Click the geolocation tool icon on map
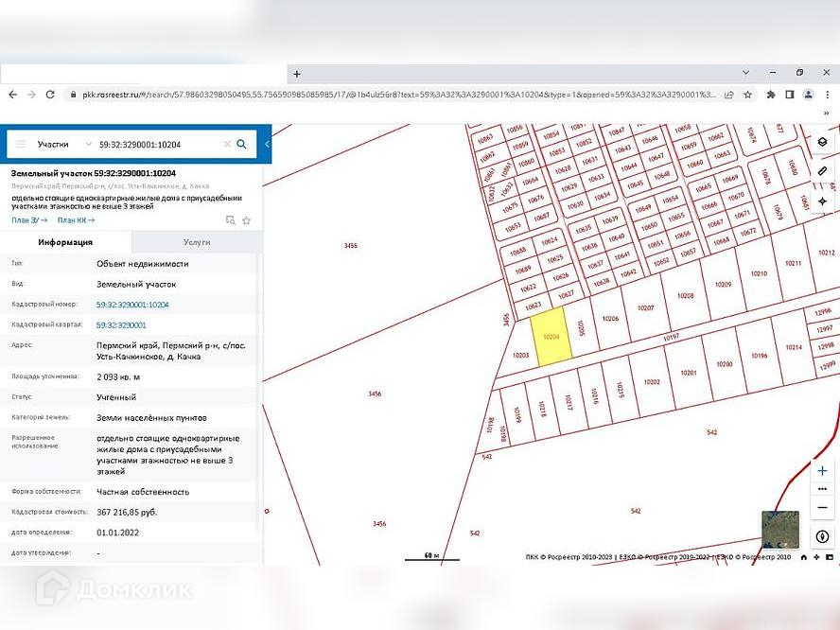Image resolution: width=840 pixels, height=630 pixels. point(822,201)
